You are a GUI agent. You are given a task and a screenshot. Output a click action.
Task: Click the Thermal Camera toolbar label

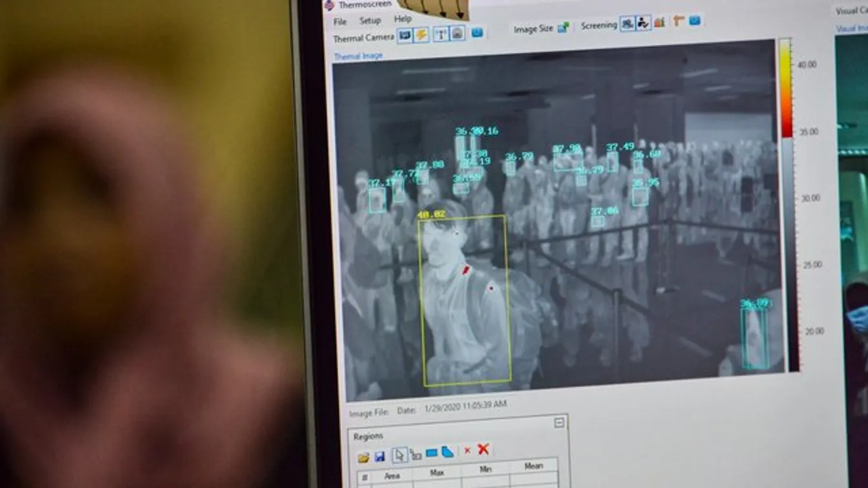[x=363, y=38]
